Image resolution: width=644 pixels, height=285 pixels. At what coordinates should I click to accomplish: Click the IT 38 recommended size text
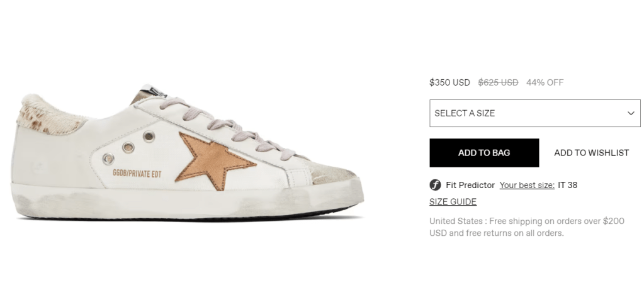[567, 185]
